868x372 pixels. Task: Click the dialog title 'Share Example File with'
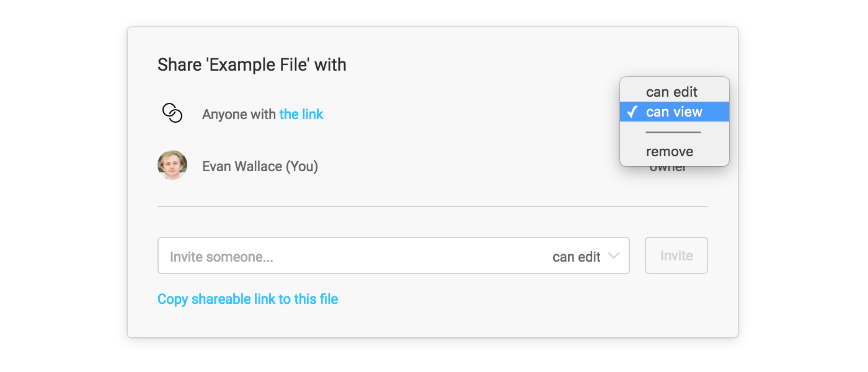[x=252, y=64]
